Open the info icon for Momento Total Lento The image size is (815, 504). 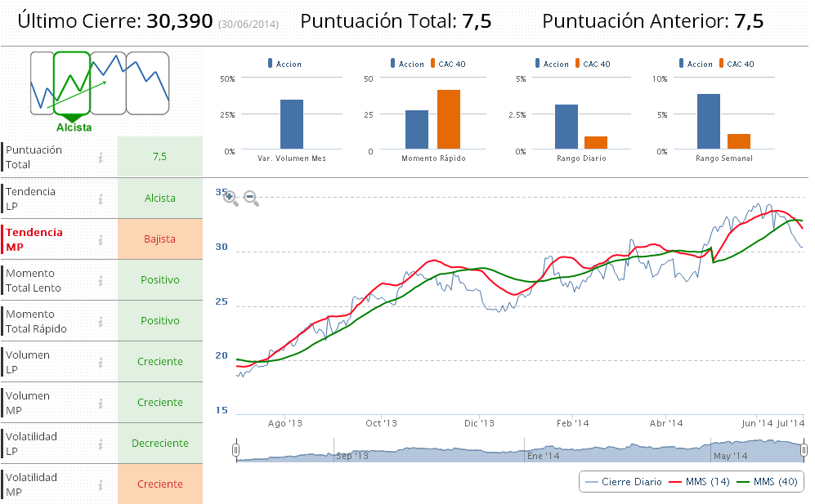tap(101, 280)
